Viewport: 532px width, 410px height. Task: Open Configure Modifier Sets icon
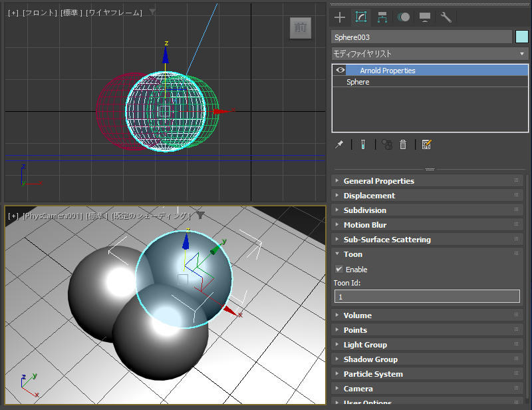pos(426,144)
